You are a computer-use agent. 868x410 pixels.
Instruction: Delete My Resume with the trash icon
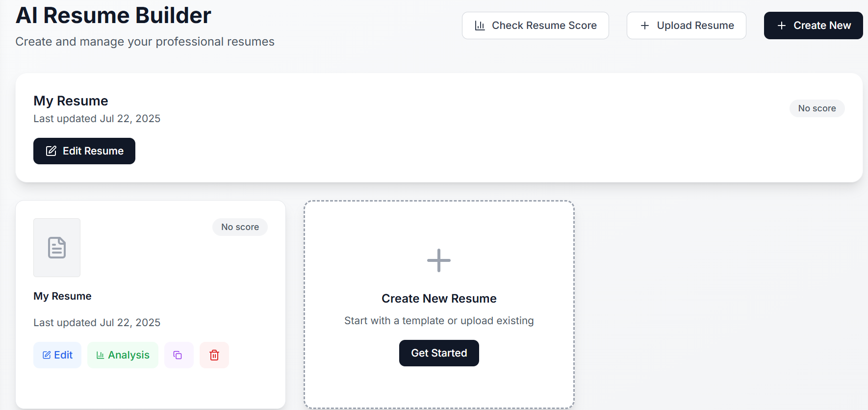pos(214,355)
